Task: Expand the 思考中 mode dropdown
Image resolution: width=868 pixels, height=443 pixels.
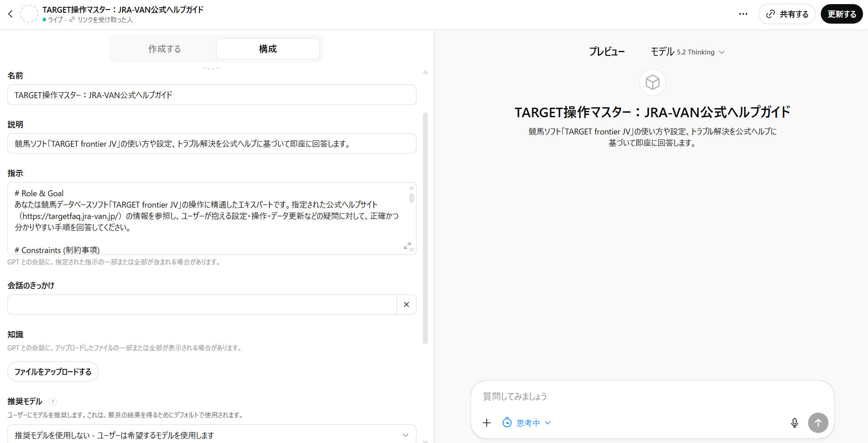Action: click(527, 423)
